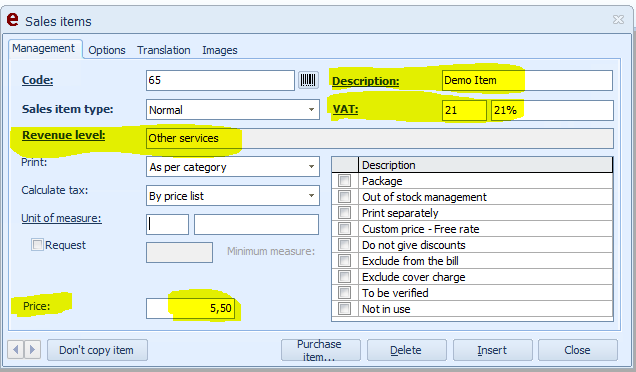Viewport: 636px width, 372px height.
Task: Open the Options tab
Action: point(107,50)
